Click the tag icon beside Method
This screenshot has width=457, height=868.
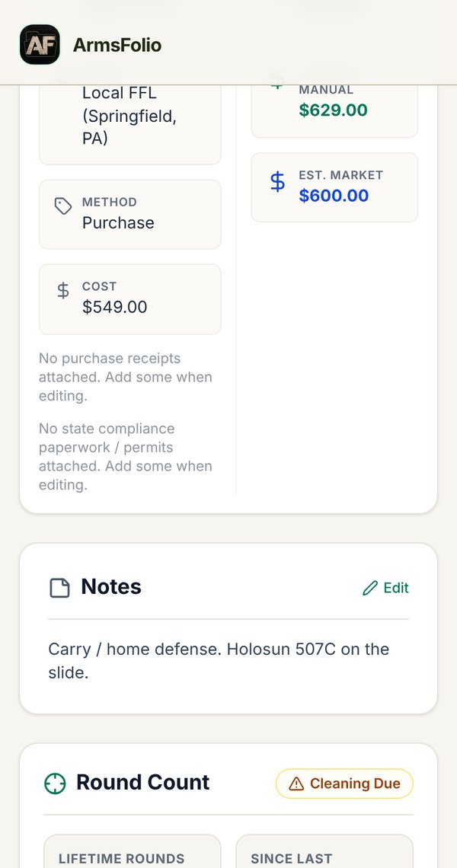coord(63,206)
